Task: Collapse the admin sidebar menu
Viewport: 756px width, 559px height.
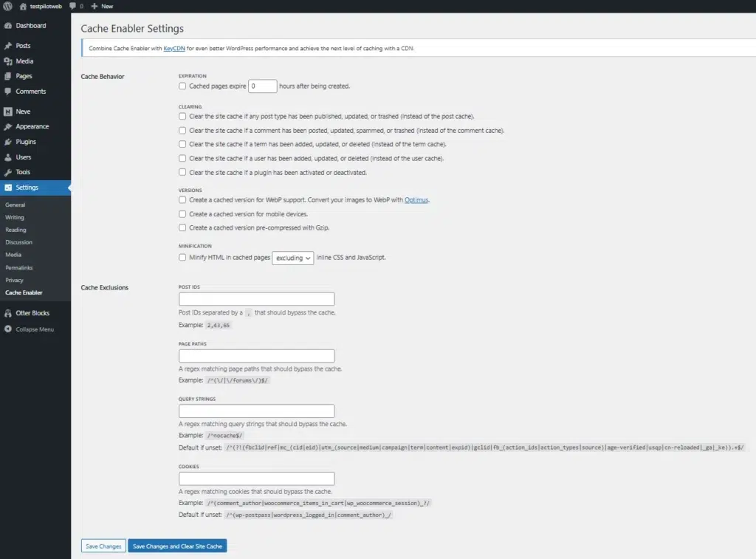Action: pyautogui.click(x=30, y=329)
